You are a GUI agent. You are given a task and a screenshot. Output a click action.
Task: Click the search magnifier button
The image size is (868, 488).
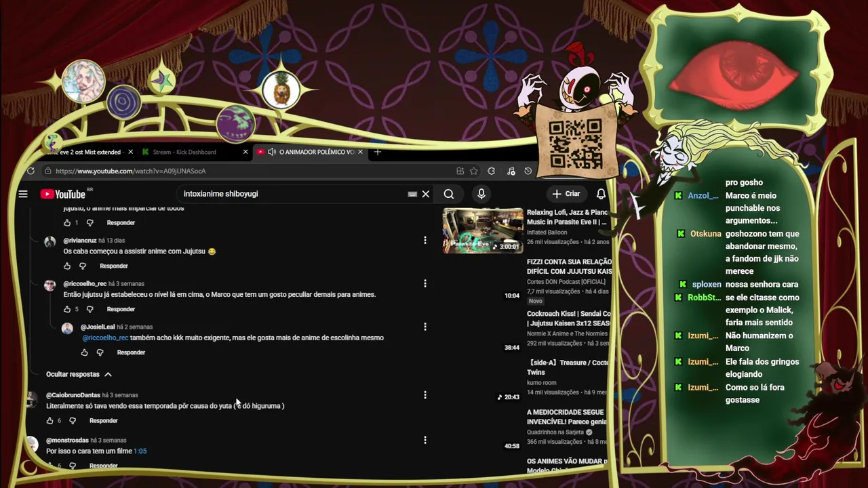click(449, 194)
